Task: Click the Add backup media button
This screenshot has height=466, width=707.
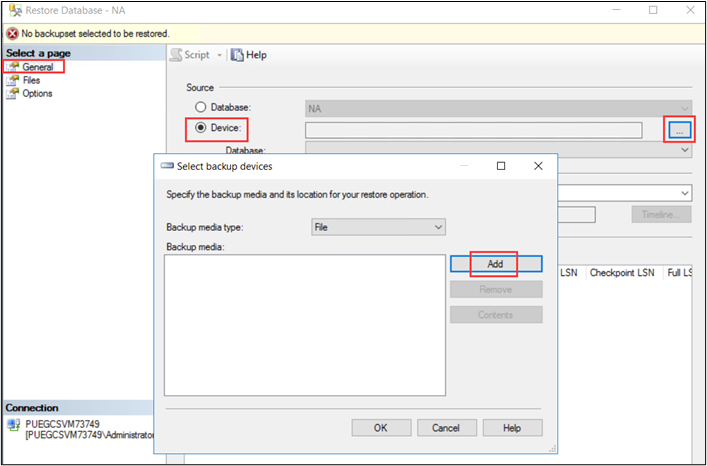Action: (496, 264)
